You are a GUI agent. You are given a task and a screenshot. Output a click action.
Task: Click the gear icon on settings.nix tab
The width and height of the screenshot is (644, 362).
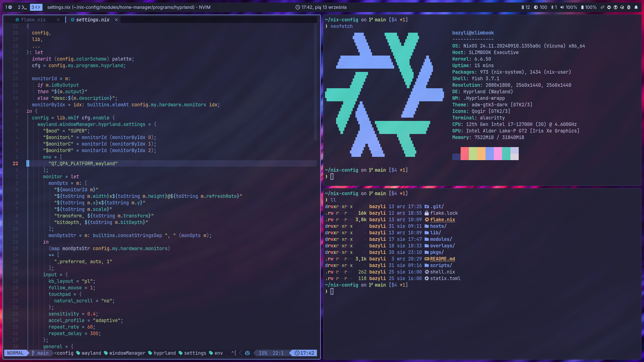click(72, 20)
